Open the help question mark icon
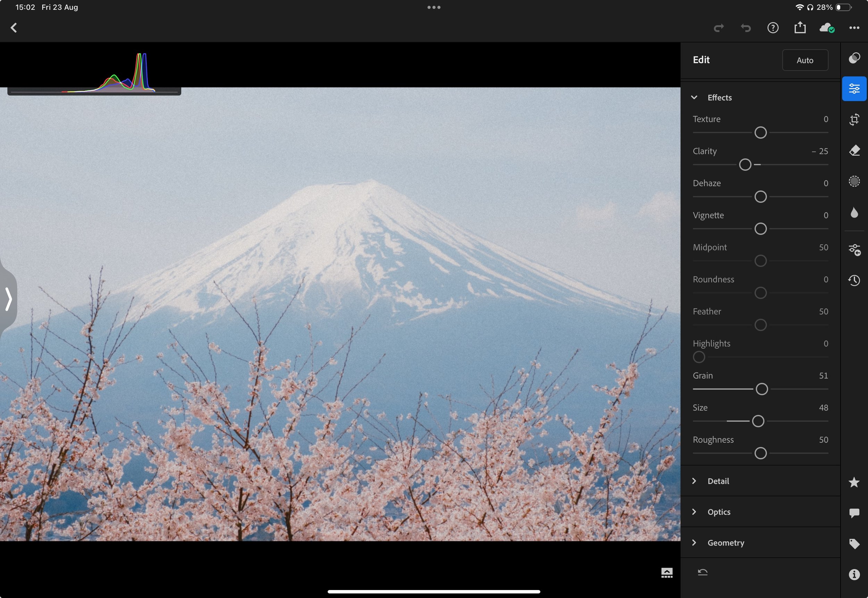Viewport: 868px width, 598px height. click(773, 28)
